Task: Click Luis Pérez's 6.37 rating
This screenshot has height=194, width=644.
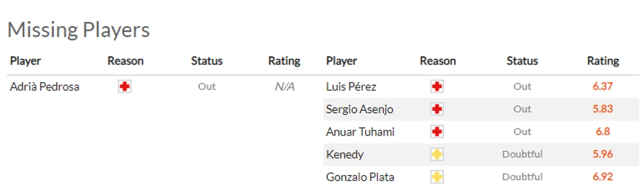Action: (603, 86)
